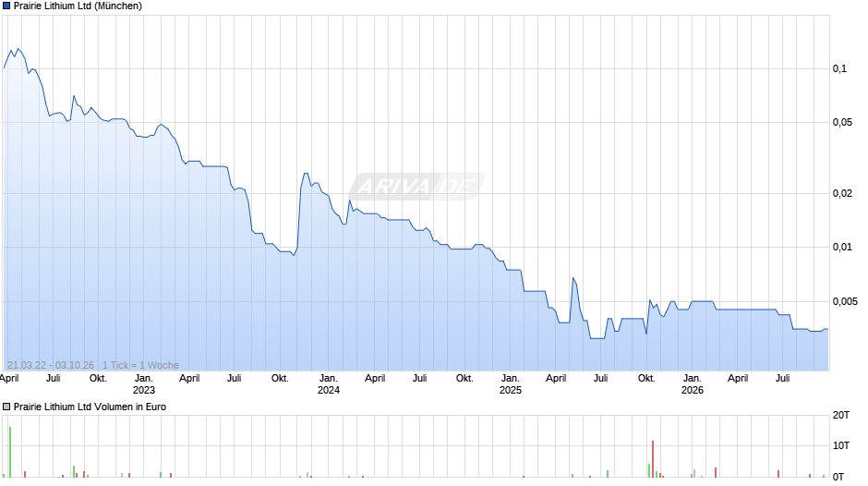
Task: Click the '0,01' price axis label
Action: point(842,247)
